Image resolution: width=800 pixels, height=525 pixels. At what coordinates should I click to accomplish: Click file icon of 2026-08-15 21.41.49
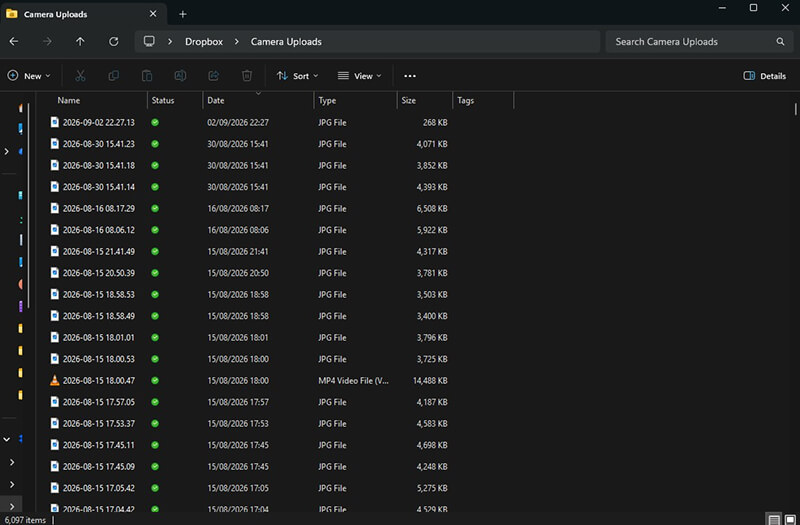(55, 252)
